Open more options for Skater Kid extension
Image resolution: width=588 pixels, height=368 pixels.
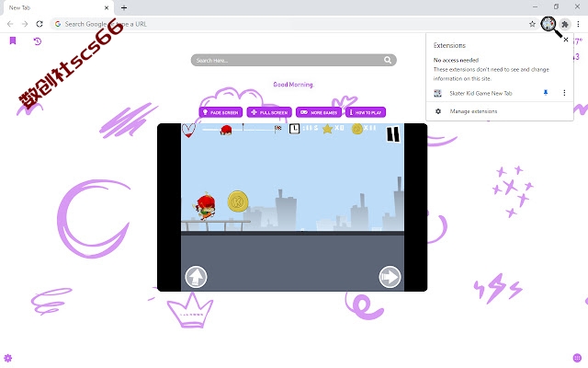[564, 93]
